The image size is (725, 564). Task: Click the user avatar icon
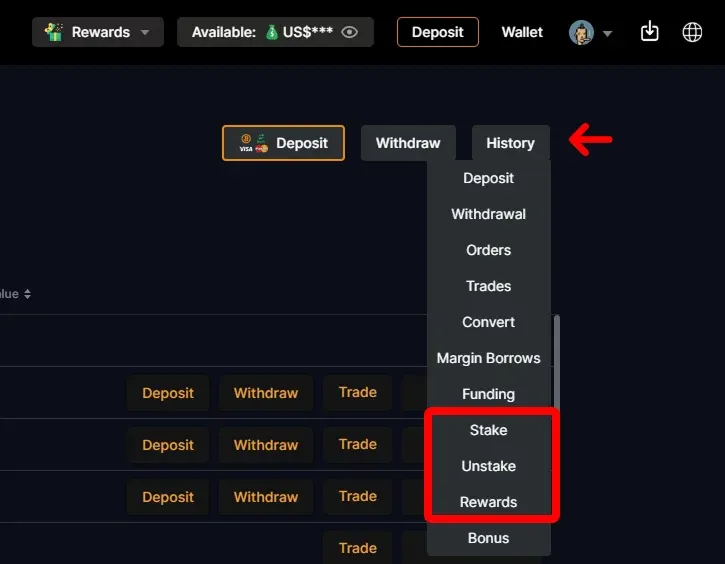pos(581,32)
